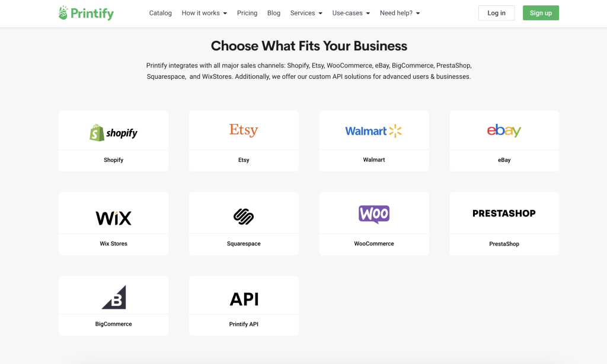Image resolution: width=607 pixels, height=364 pixels.
Task: Select the Wix logo tile
Action: coord(113,218)
